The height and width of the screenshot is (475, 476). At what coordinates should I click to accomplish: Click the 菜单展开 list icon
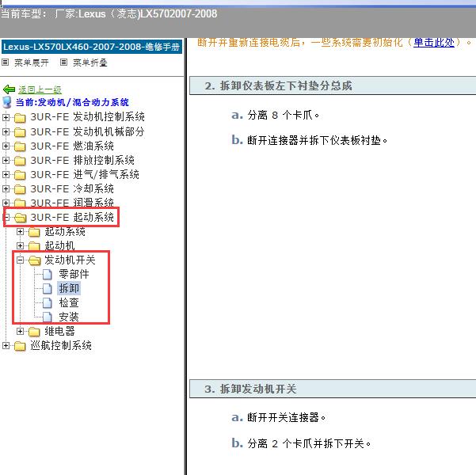pyautogui.click(x=6, y=63)
